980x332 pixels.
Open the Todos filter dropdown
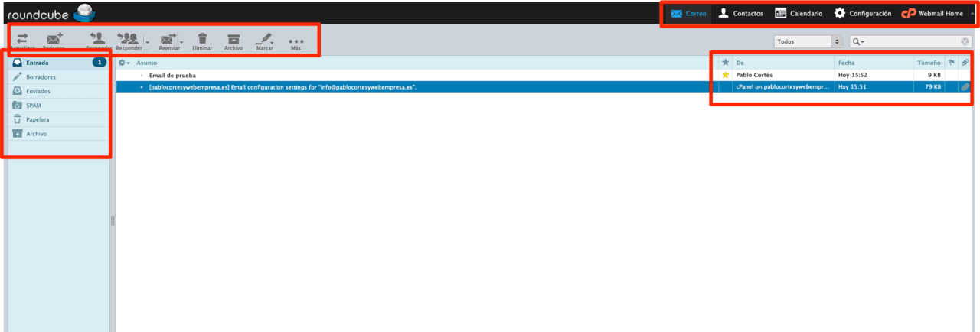click(807, 41)
